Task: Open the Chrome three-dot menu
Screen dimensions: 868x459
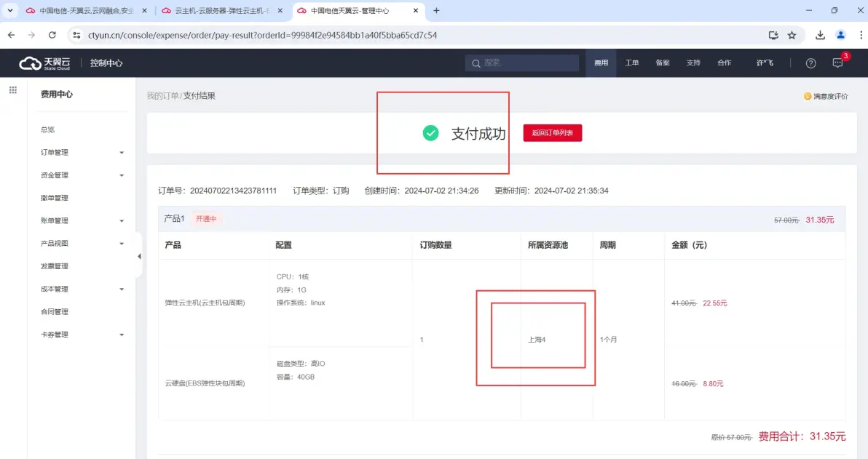Action: [x=861, y=35]
